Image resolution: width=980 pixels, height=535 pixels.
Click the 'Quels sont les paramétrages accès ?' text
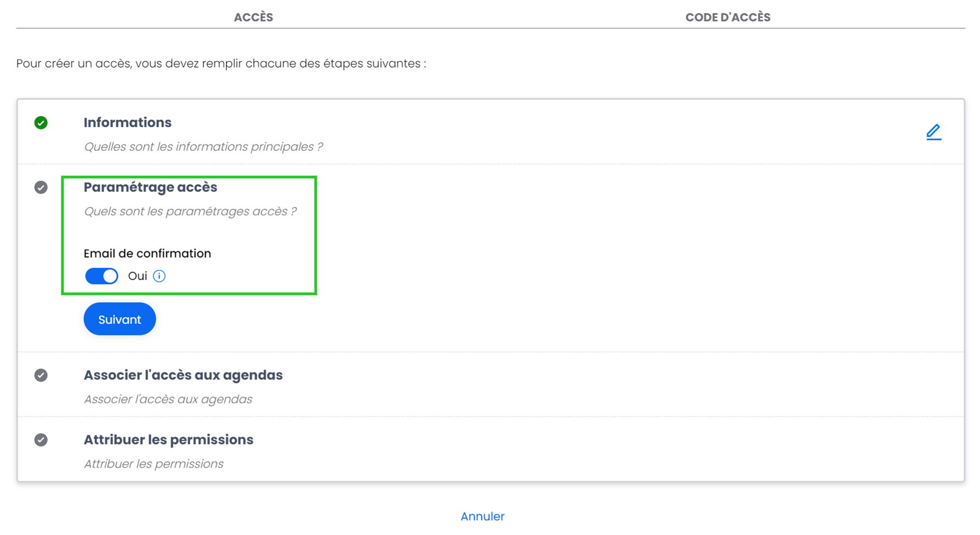190,212
